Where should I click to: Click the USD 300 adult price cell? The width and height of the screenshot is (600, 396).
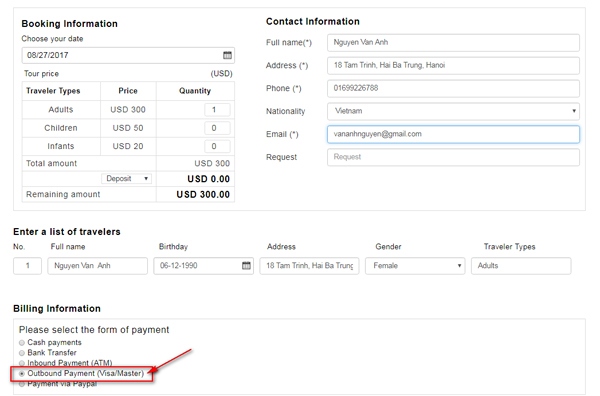(128, 110)
